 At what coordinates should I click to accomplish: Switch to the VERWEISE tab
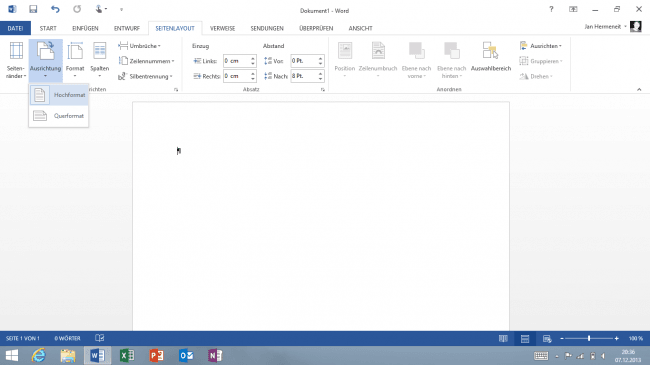click(x=223, y=28)
